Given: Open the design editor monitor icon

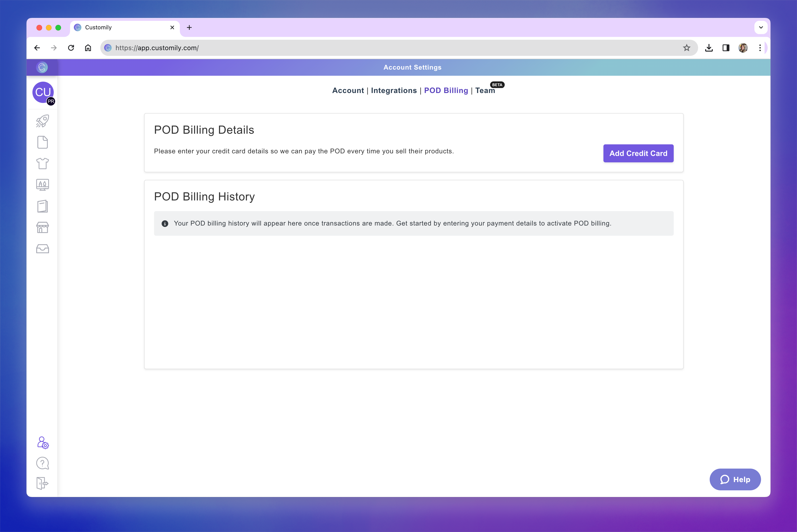Looking at the screenshot, I should point(42,185).
